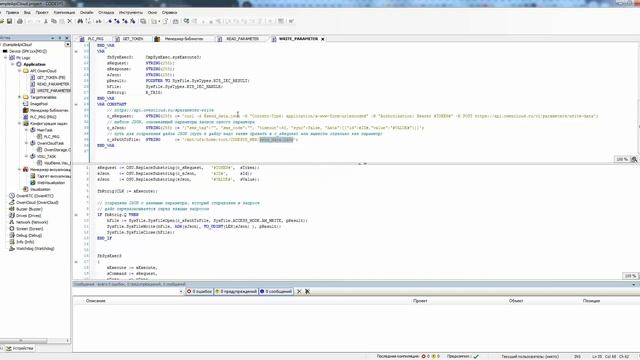Open the Правка menu

point(12,13)
